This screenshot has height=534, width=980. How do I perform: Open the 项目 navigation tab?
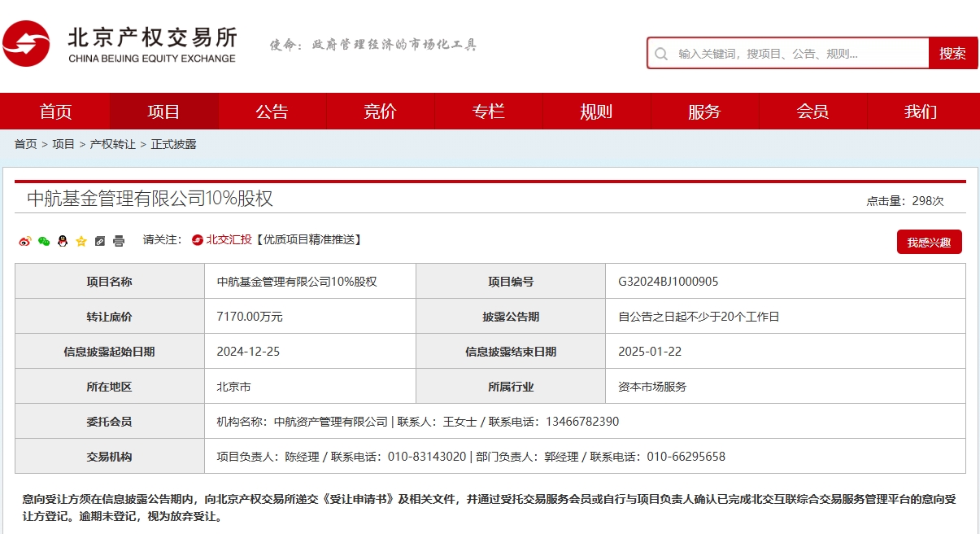163,112
